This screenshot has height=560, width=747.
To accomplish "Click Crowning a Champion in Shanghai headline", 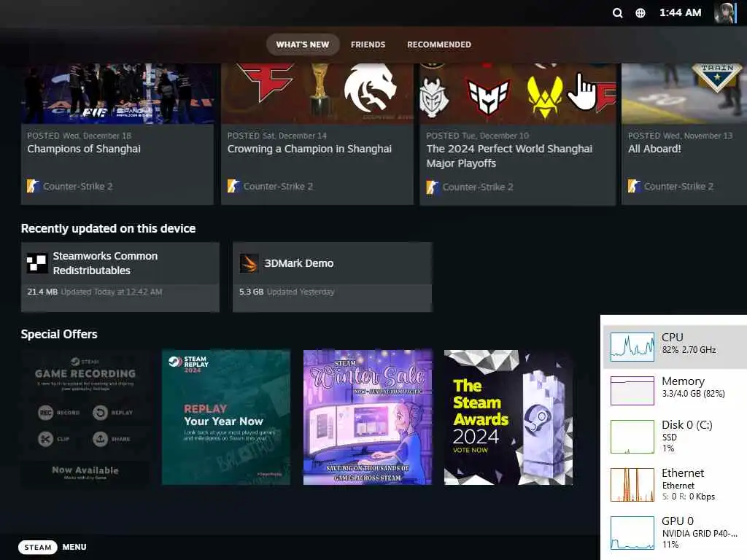I will [309, 149].
